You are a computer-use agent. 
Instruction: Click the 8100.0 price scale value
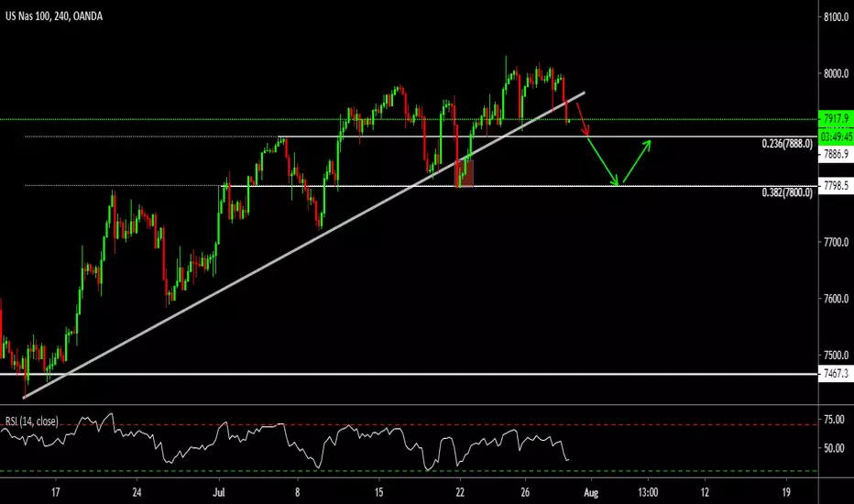point(836,17)
